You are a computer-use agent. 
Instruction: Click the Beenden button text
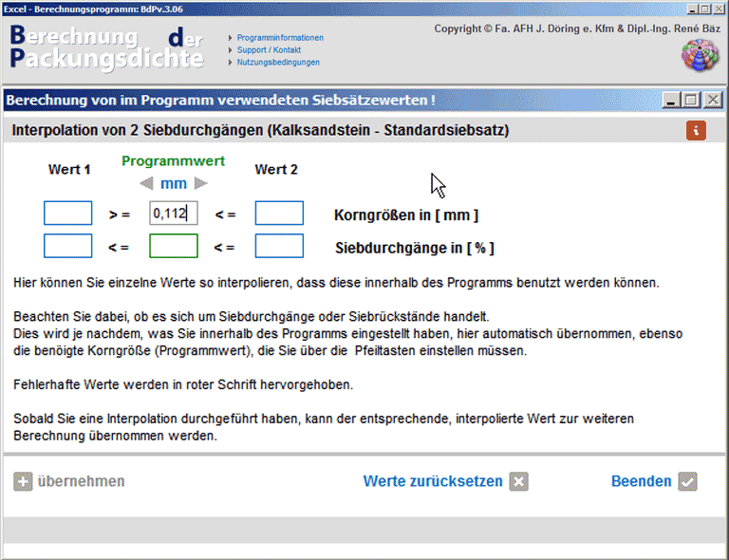pyautogui.click(x=641, y=481)
